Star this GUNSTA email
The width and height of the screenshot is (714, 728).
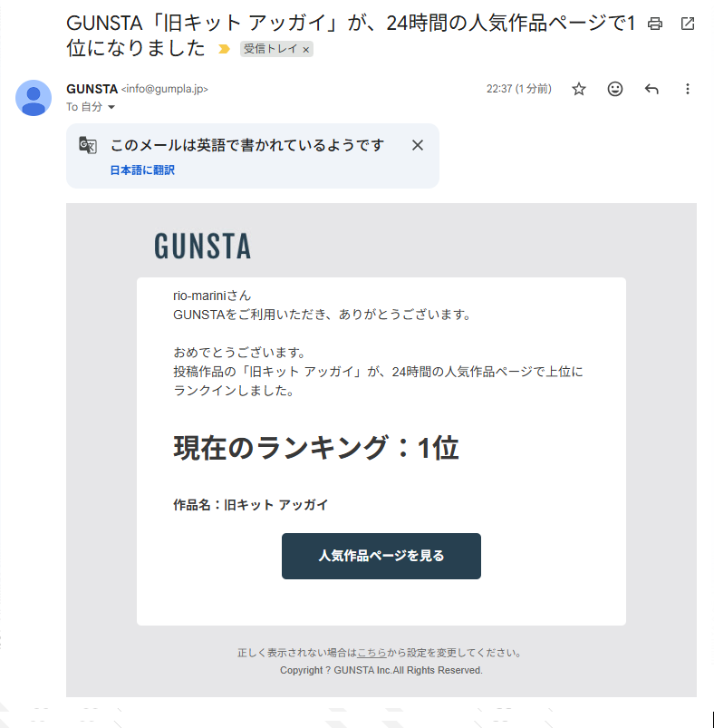click(579, 89)
